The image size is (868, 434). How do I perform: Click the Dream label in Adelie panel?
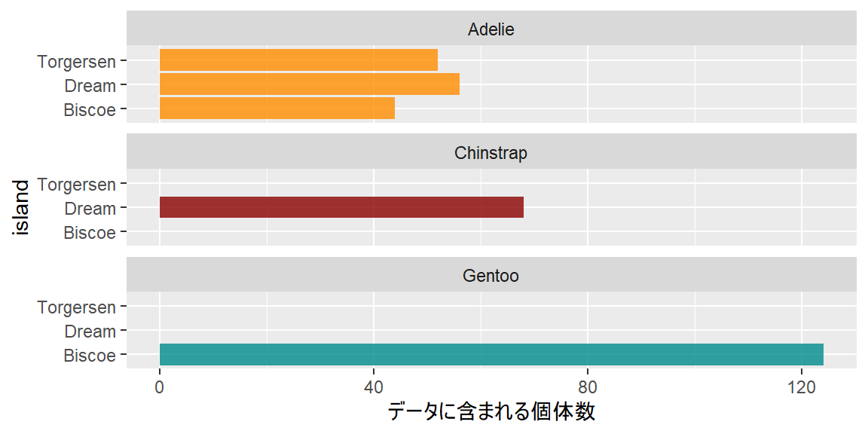click(x=90, y=86)
